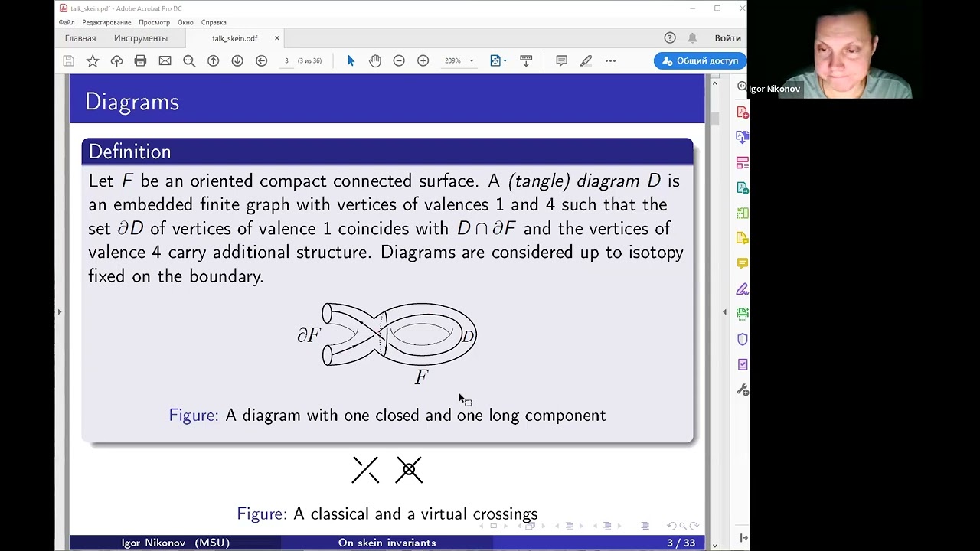Click the '3 / 33' slide counter

click(681, 543)
